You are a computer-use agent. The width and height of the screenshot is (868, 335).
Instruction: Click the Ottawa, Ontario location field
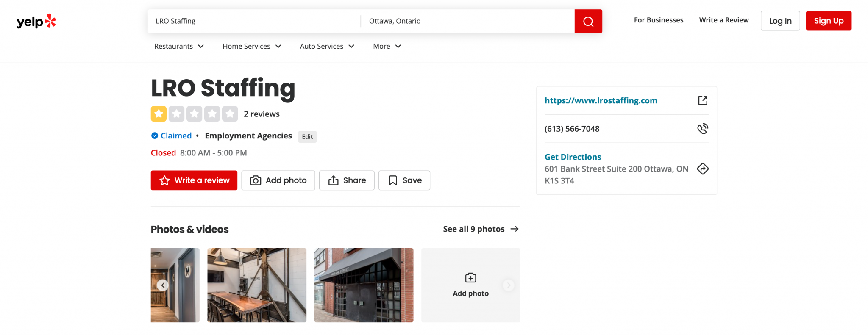466,21
